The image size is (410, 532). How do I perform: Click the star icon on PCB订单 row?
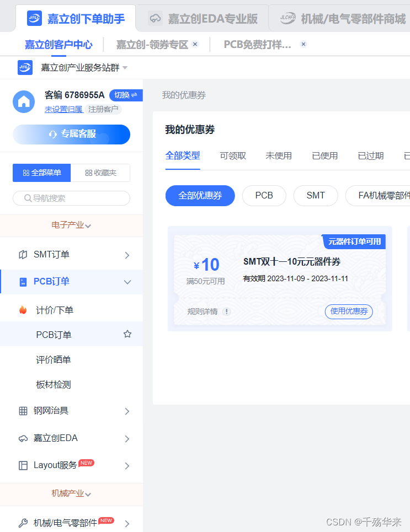pos(127,334)
